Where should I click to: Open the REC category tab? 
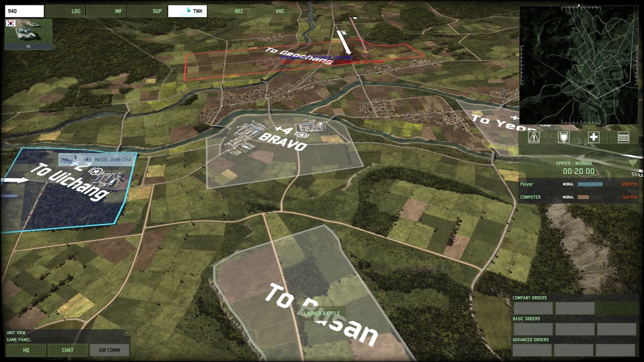[x=228, y=11]
